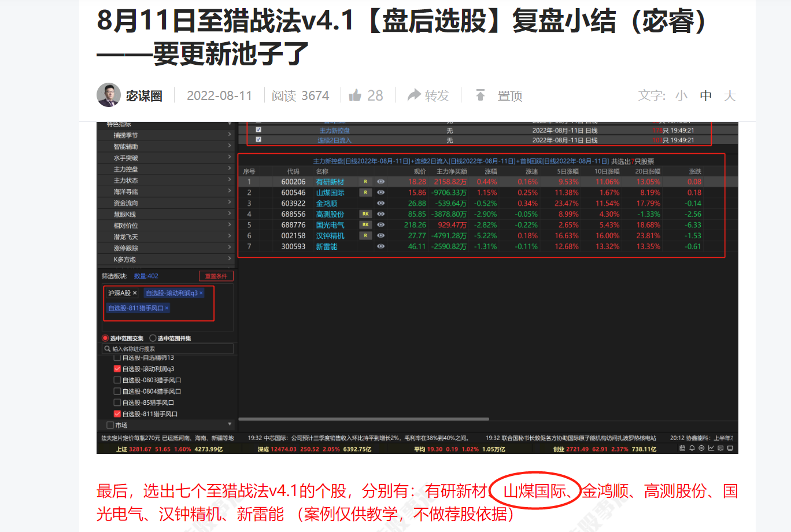Toggle eye icon for 山煤国际 row
Viewport: 791px width, 532px height.
(381, 193)
